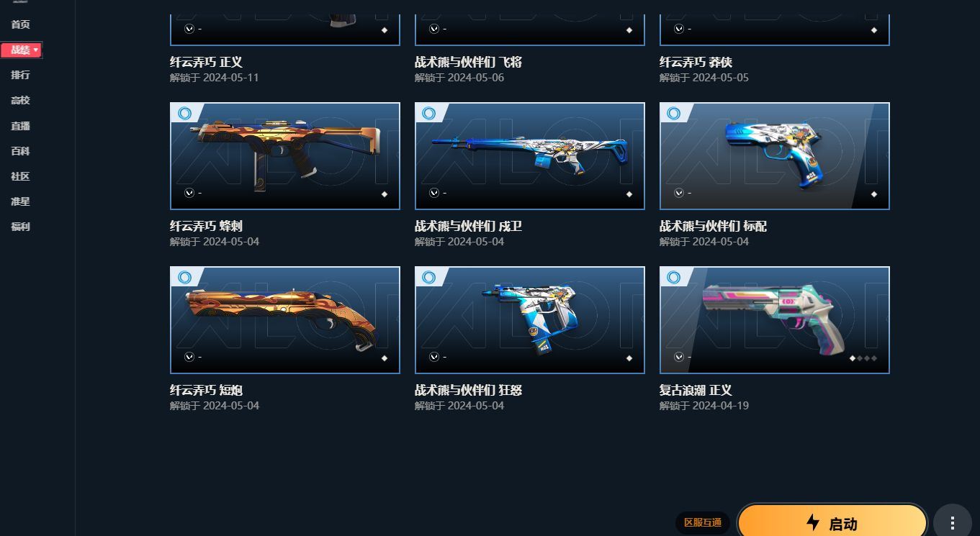Open the 战术熊与伙伴们 戍卫 skin thumbnail
Screen dimensions: 980x536
pyautogui.click(x=530, y=156)
